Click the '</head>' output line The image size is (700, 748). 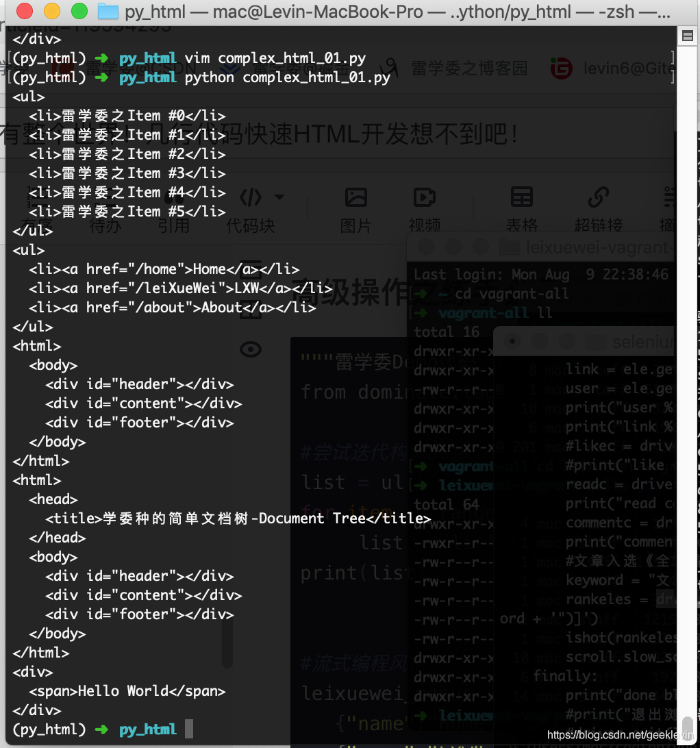[x=58, y=538]
